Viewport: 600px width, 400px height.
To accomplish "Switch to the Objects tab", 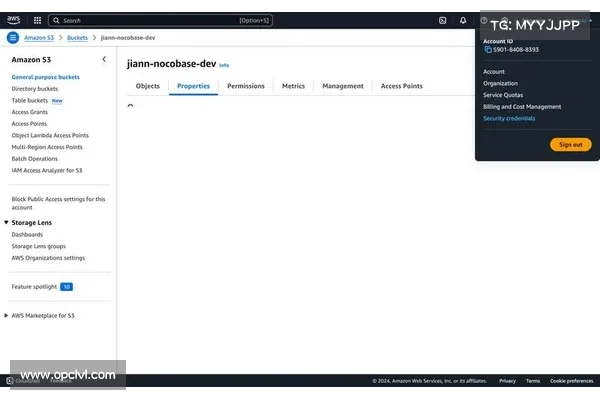I will click(148, 86).
